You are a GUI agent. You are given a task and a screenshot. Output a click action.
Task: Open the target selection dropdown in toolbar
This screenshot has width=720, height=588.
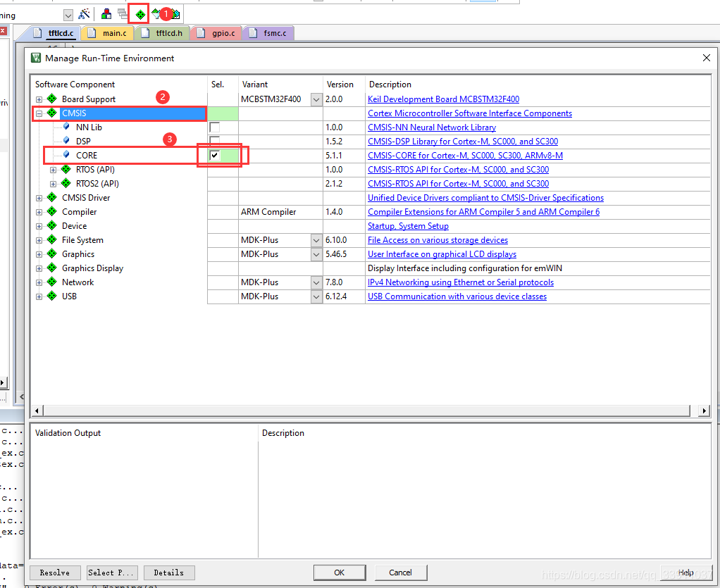pos(68,15)
